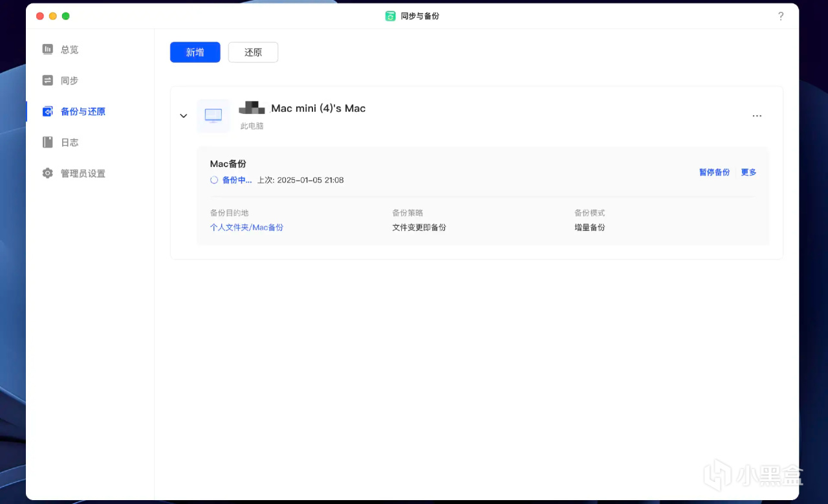The width and height of the screenshot is (828, 504).
Task: Click the help question mark icon
Action: point(781,16)
